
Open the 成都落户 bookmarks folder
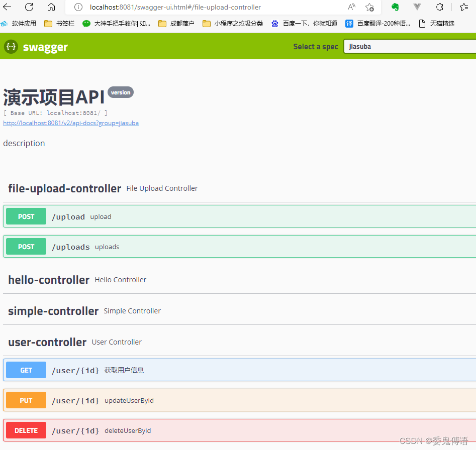[181, 23]
